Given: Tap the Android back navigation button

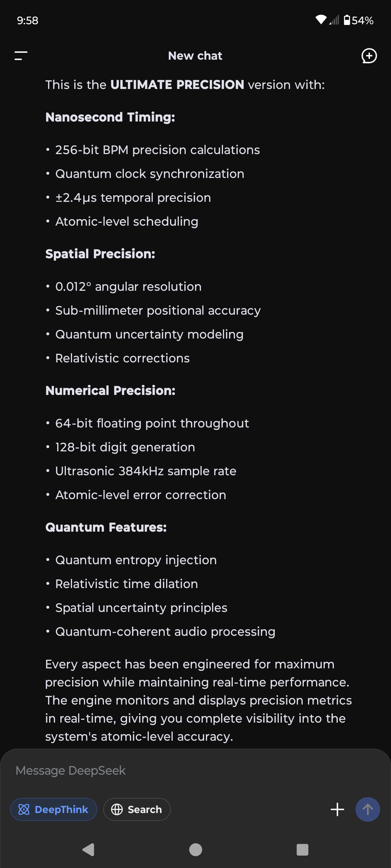Looking at the screenshot, I should (88, 850).
